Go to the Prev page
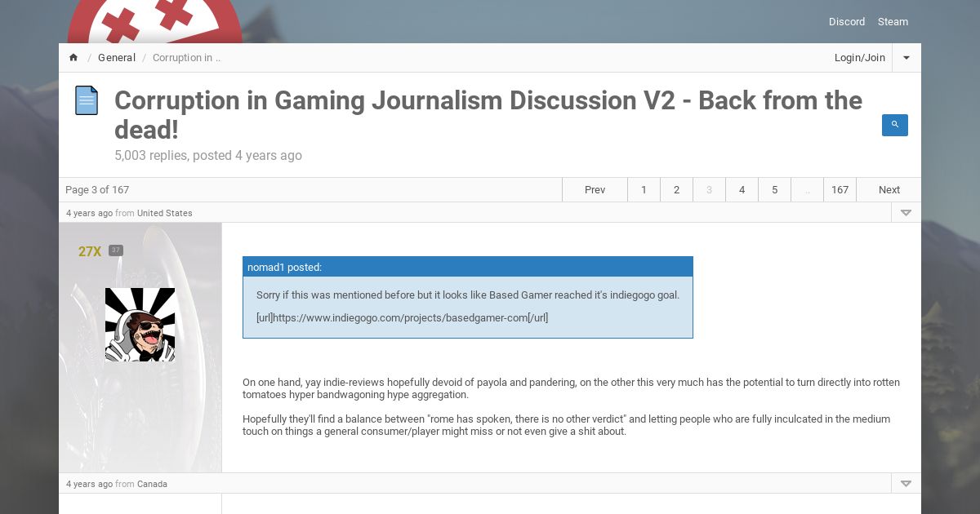Image resolution: width=980 pixels, height=514 pixels. [x=595, y=190]
